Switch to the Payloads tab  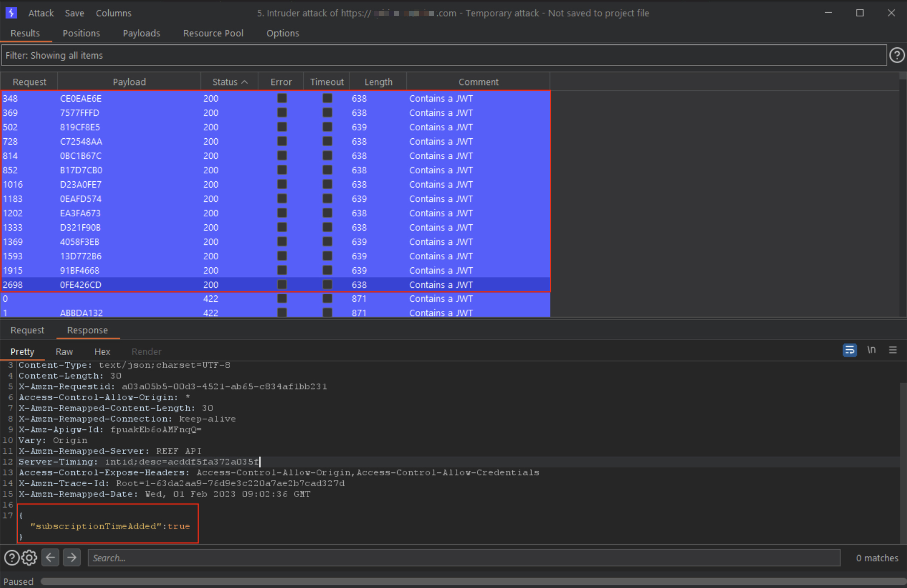141,33
